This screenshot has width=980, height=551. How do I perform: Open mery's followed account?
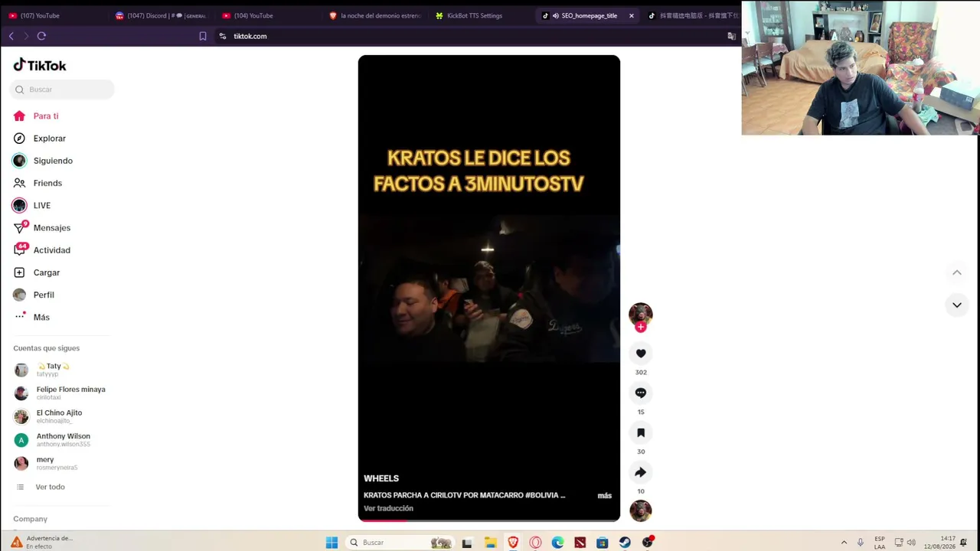point(46,463)
